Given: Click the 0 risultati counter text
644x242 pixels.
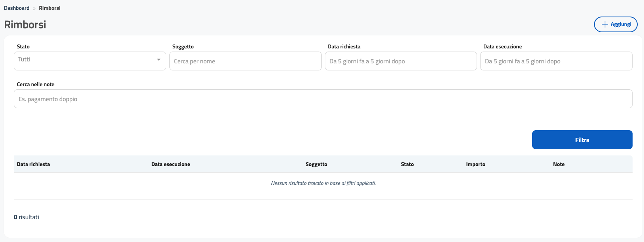Looking at the screenshot, I should point(26,217).
